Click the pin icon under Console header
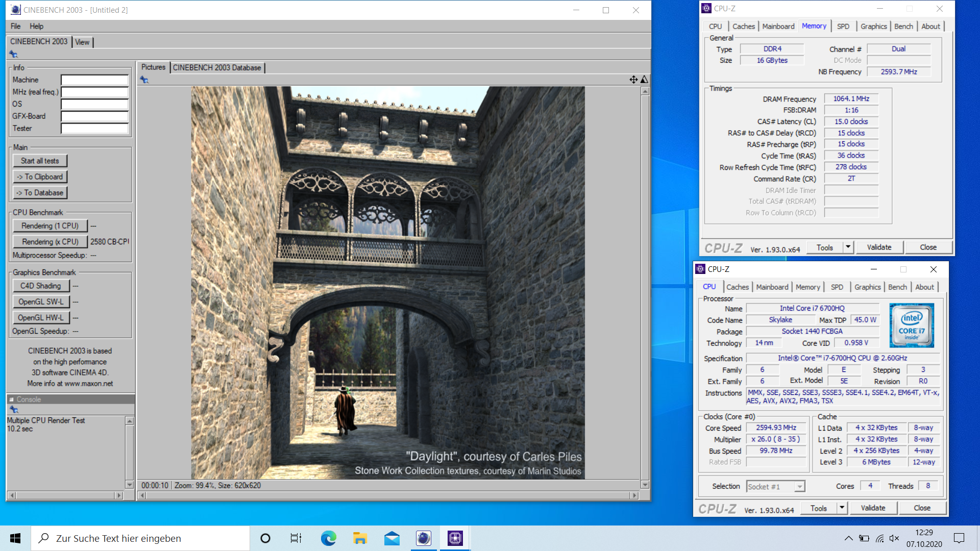 coord(14,410)
